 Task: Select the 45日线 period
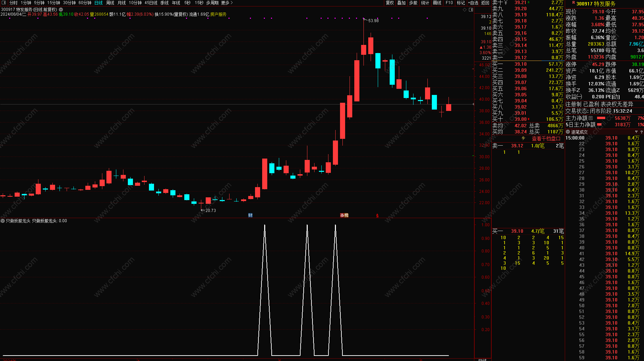pyautogui.click(x=151, y=3)
